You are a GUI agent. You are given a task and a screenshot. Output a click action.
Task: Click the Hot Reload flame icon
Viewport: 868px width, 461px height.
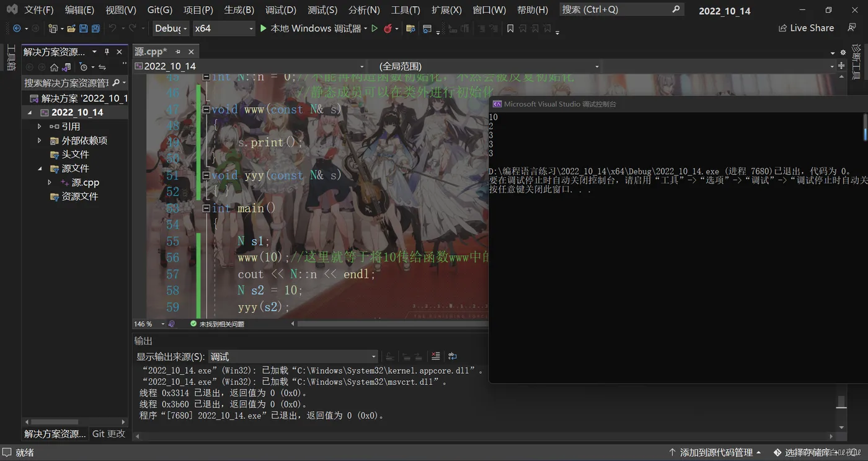[x=388, y=29]
